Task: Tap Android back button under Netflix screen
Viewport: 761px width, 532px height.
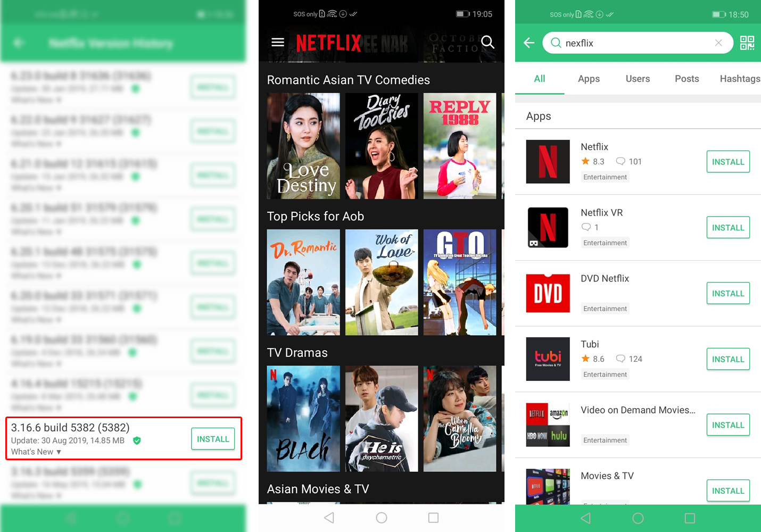Action: pyautogui.click(x=329, y=518)
